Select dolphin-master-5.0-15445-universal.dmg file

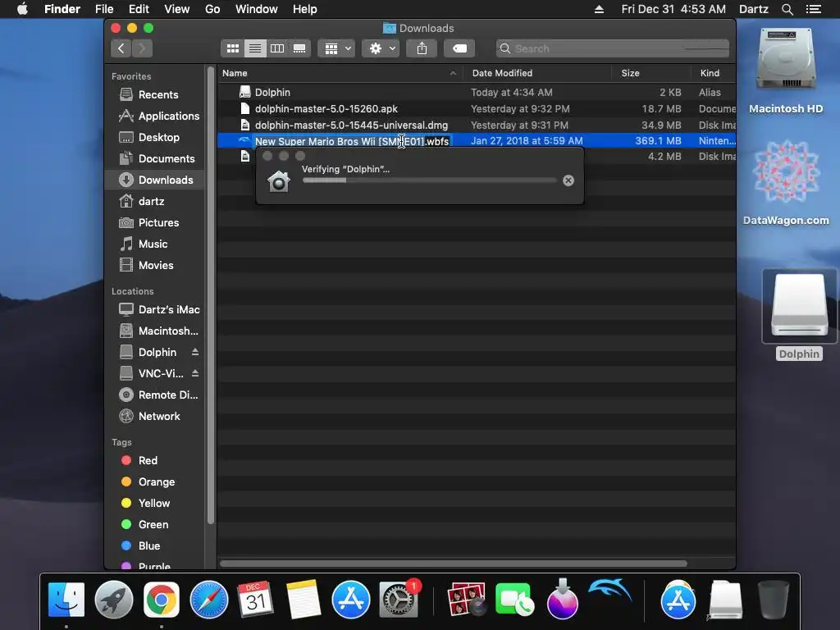pyautogui.click(x=477, y=125)
